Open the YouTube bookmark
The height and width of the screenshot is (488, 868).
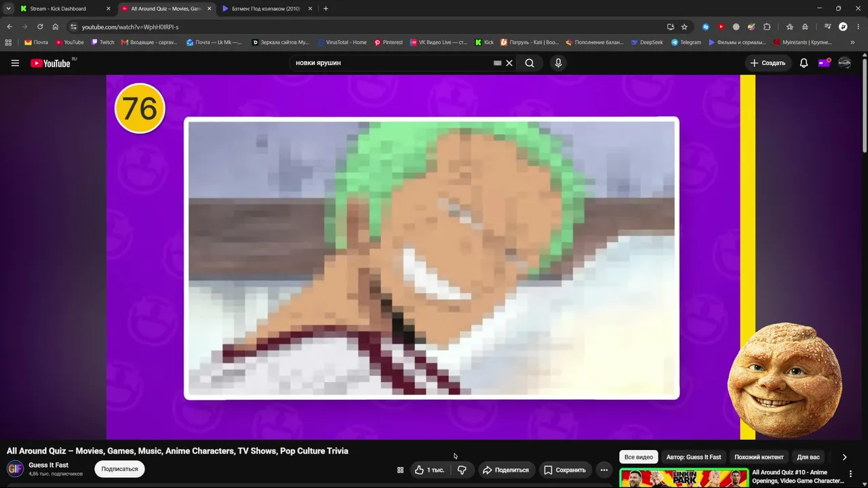point(69,42)
